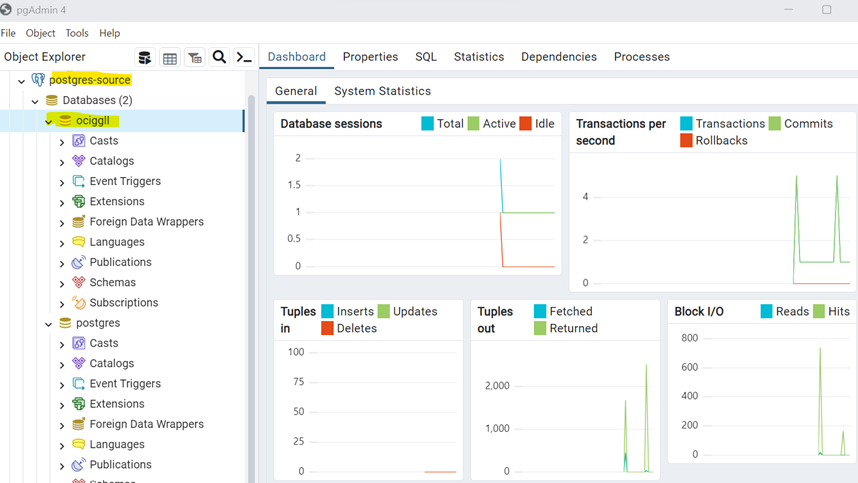Image resolution: width=858 pixels, height=483 pixels.
Task: Expand Foreign Data Wrappers under postgres database
Action: pyautogui.click(x=62, y=425)
